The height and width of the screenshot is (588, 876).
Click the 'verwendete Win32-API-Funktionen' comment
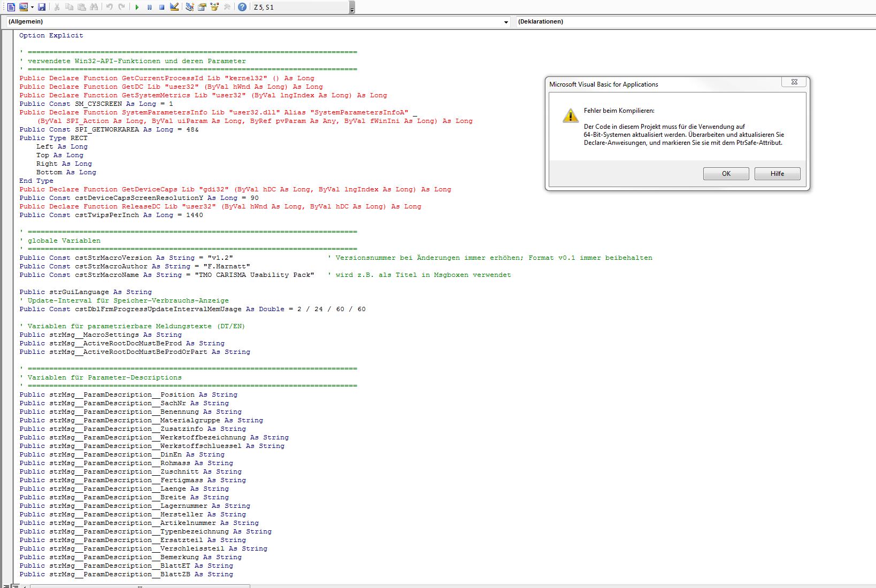pyautogui.click(x=133, y=61)
